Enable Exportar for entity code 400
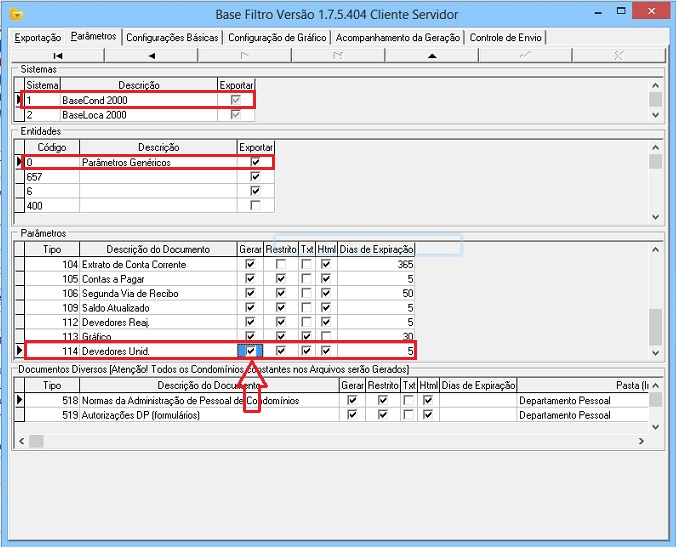Image resolution: width=676 pixels, height=548 pixels. tap(256, 205)
